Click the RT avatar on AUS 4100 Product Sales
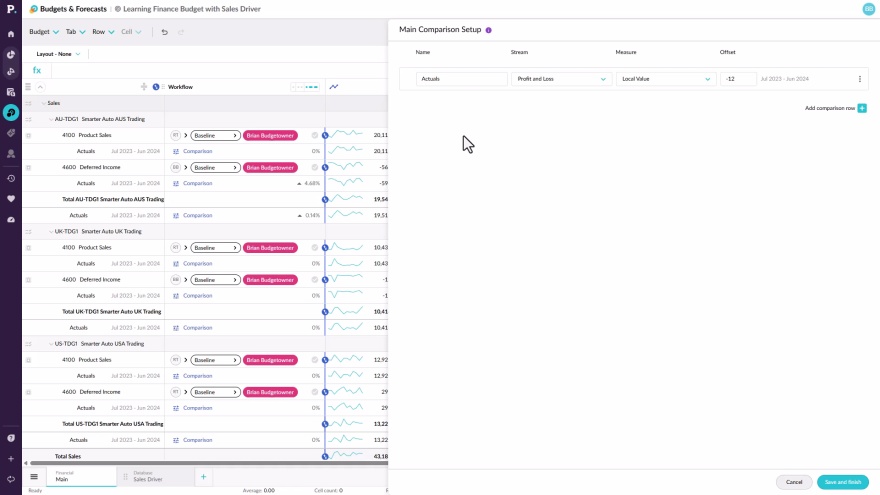The width and height of the screenshot is (880, 495). pos(176,135)
